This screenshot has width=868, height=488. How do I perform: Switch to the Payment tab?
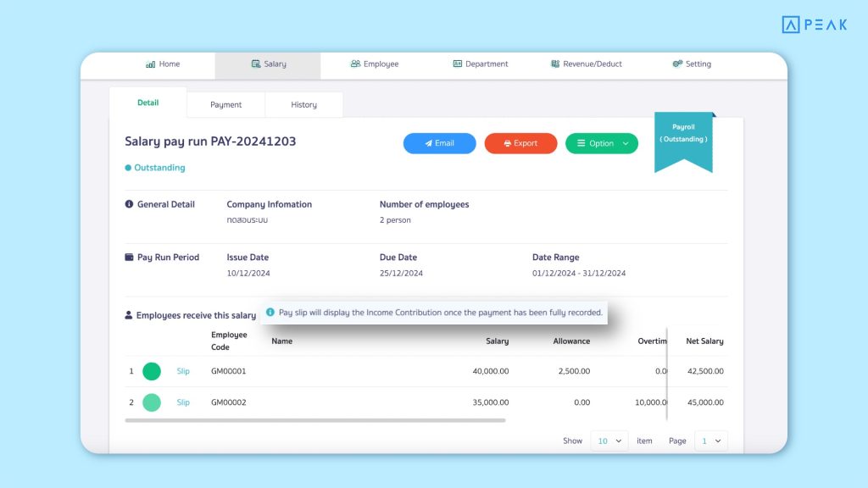(x=225, y=105)
